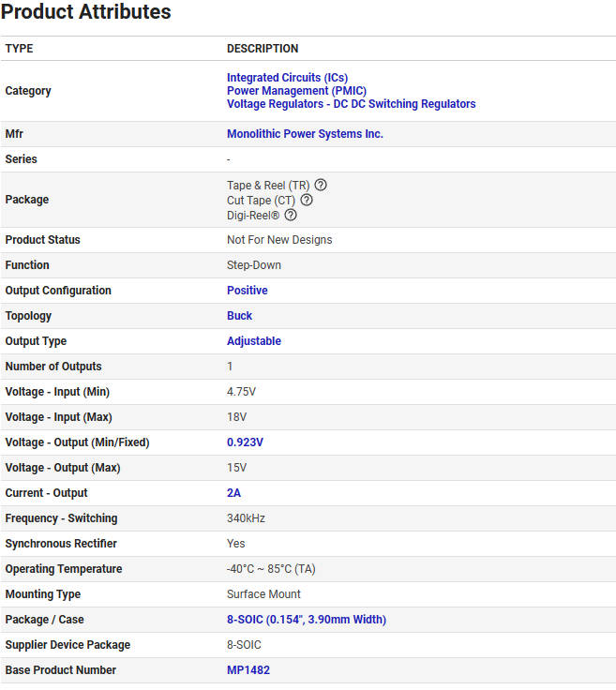Click the Adjustable output type link
Screen dimensions: 616x690
[253, 341]
